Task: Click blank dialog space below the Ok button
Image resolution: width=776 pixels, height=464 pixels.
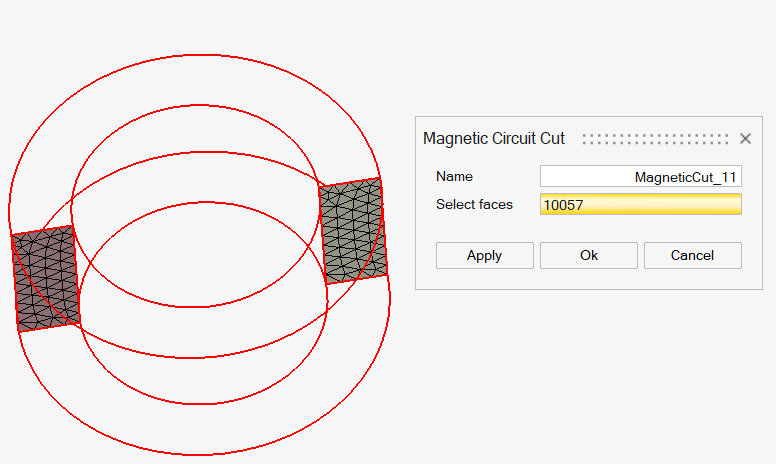Action: click(588, 279)
